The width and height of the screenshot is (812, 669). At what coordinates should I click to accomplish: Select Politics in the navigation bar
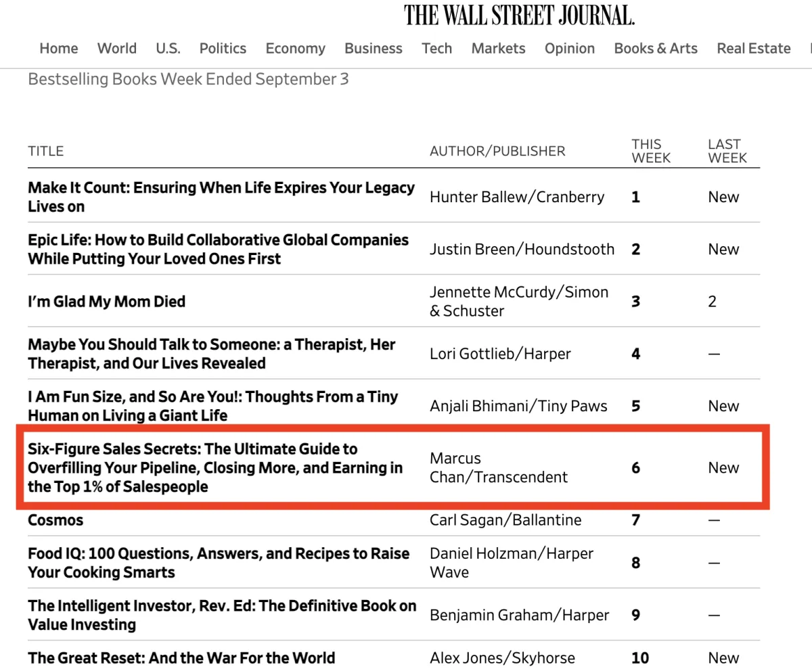tap(223, 49)
